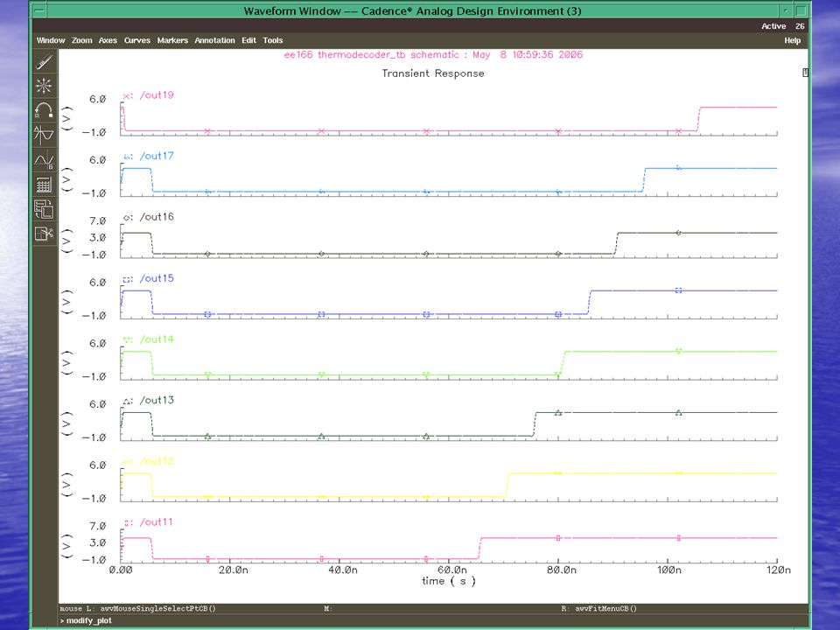This screenshot has width=840, height=630.
Task: Click the 100n tick label on time axis
Action: (x=669, y=570)
